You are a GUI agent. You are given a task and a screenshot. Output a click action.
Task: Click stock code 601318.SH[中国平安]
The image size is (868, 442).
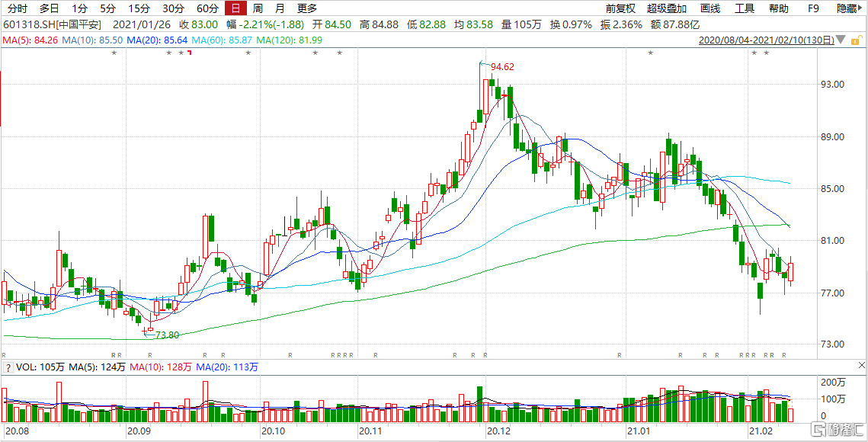pyautogui.click(x=52, y=24)
